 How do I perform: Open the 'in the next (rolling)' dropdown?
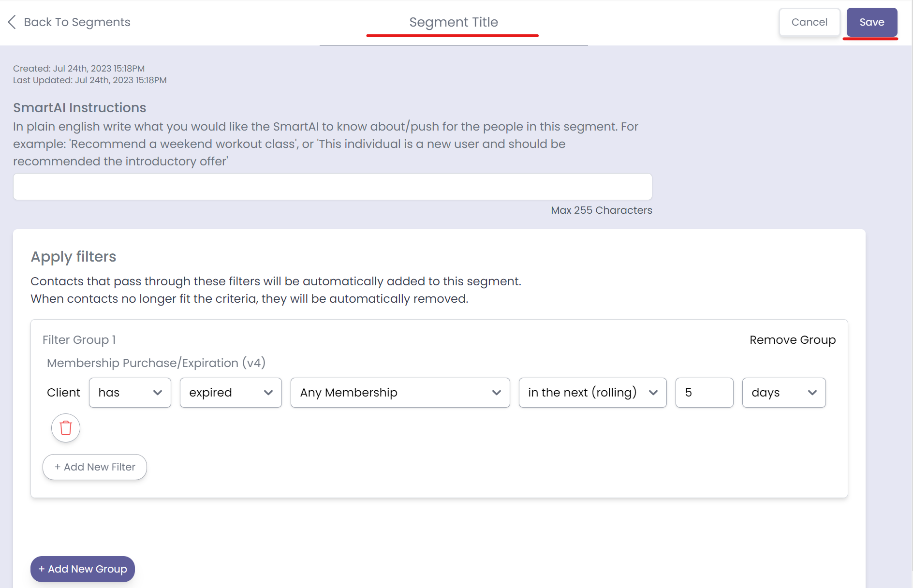point(592,392)
